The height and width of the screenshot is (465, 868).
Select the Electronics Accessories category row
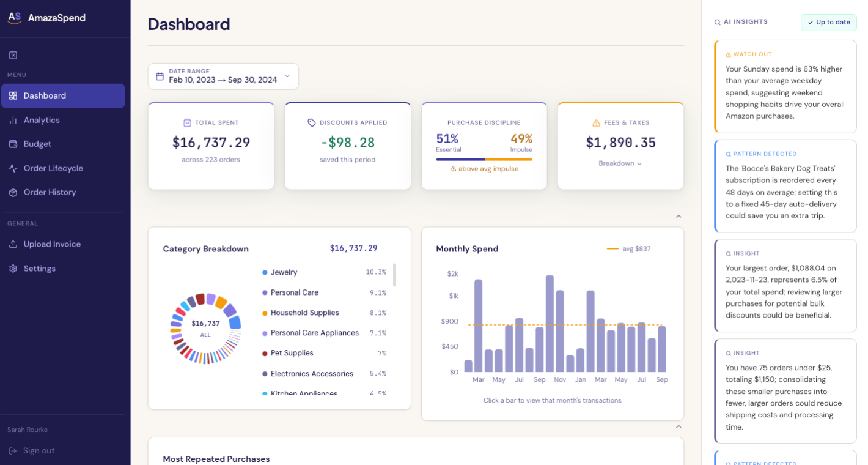tap(324, 374)
